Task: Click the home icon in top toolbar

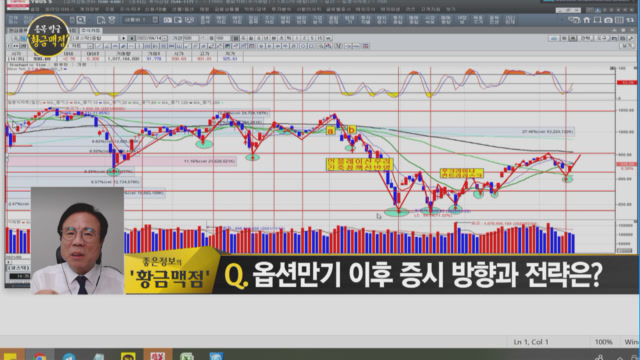Action: coord(587,20)
